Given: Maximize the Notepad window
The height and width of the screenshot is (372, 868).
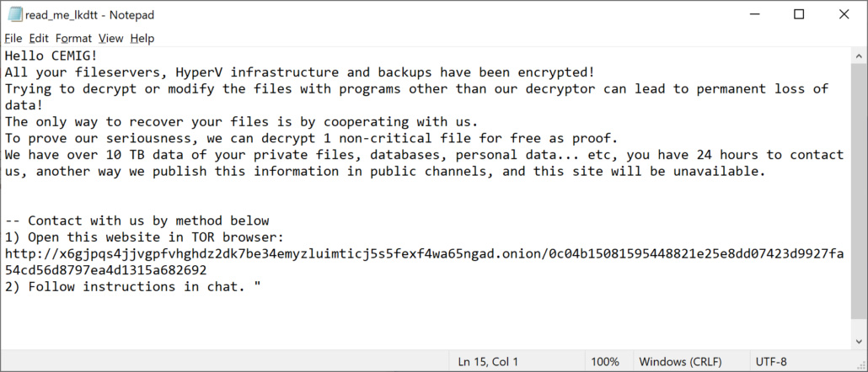Looking at the screenshot, I should [x=799, y=14].
